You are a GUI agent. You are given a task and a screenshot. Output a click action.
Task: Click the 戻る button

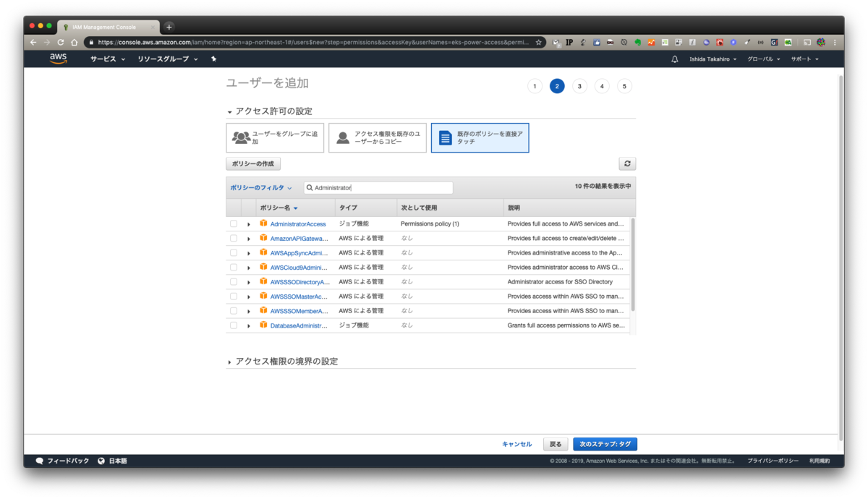555,444
